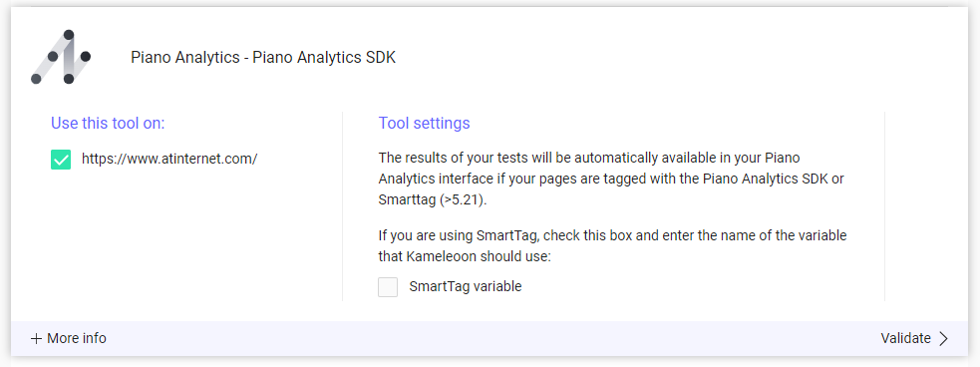This screenshot has height=367, width=980.
Task: Validate the Piano Analytics tool settings
Action: pos(914,338)
